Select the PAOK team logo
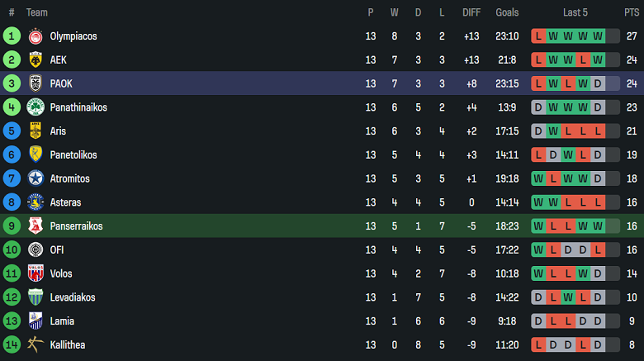This screenshot has height=361, width=644. coord(36,83)
